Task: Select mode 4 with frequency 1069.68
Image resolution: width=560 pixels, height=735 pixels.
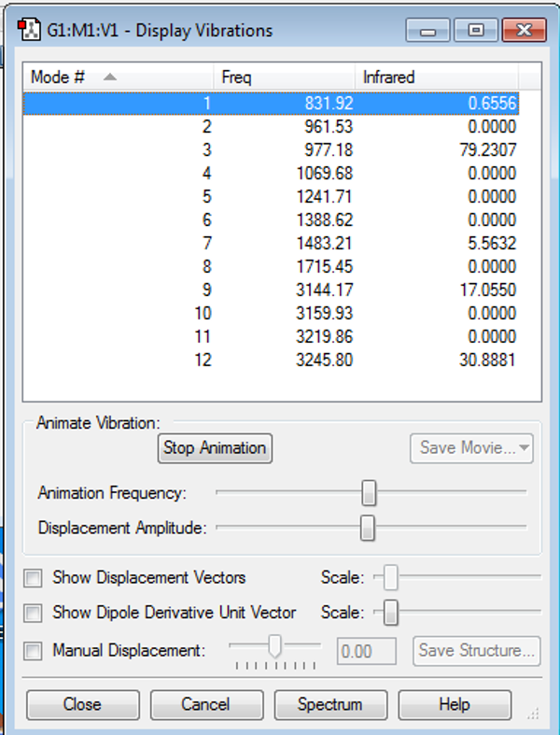Action: point(271,174)
